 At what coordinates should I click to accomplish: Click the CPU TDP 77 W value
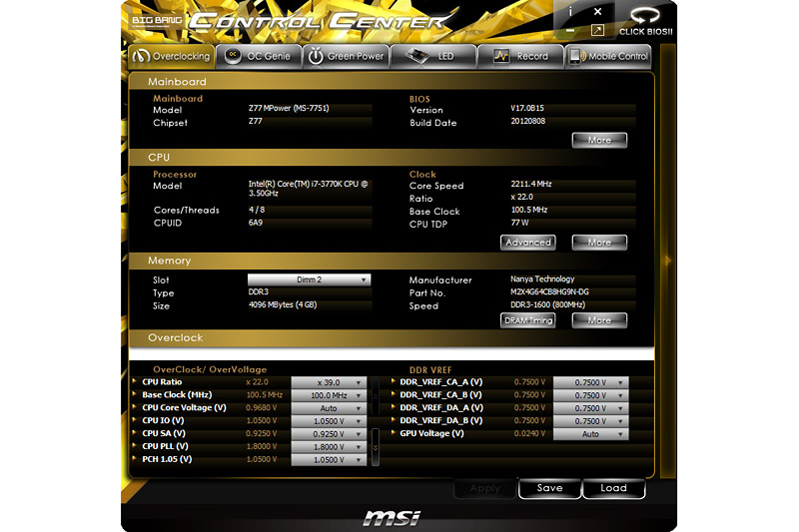click(519, 223)
